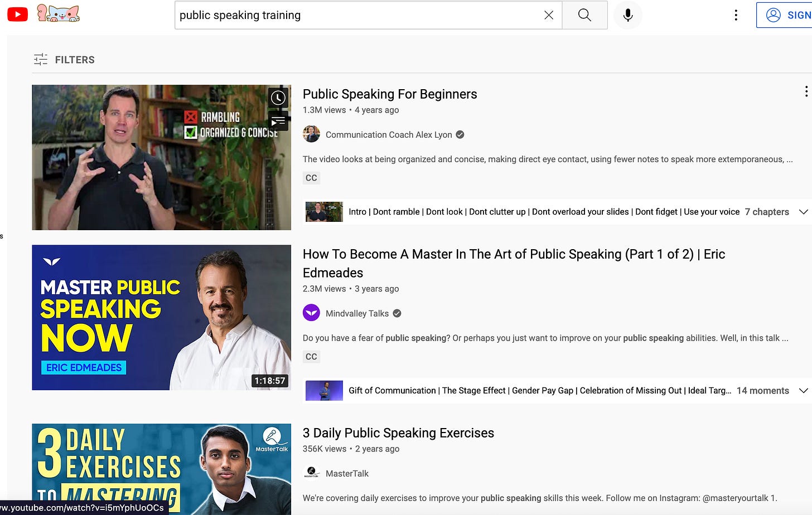Open the cat doodle logo
This screenshot has width=812, height=515.
point(58,13)
